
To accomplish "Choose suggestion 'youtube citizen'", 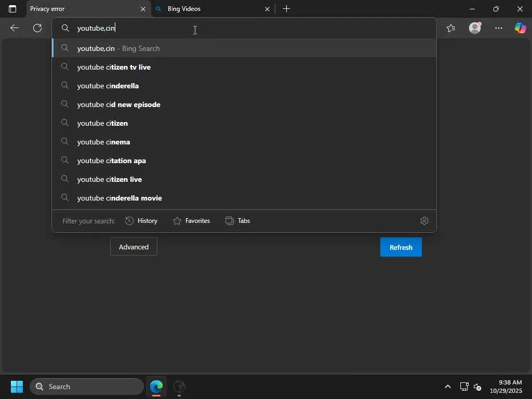I will [x=244, y=123].
